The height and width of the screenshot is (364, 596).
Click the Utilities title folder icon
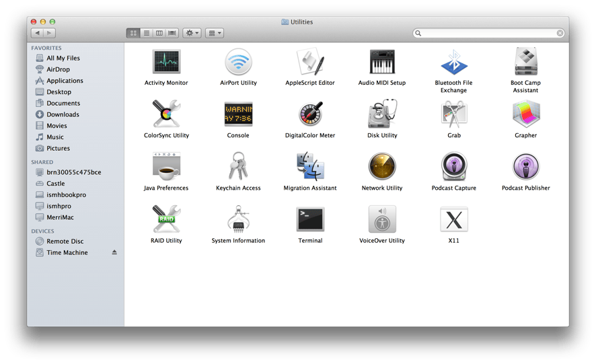285,22
